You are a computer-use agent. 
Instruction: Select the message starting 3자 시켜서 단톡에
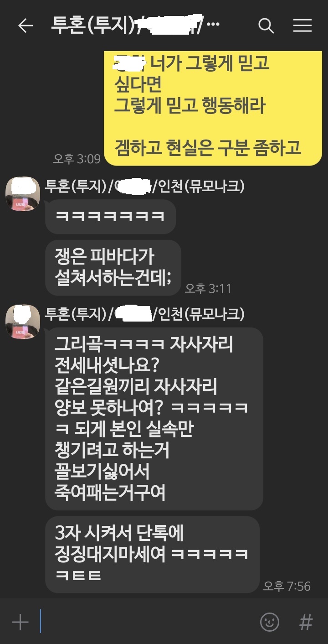click(x=152, y=555)
